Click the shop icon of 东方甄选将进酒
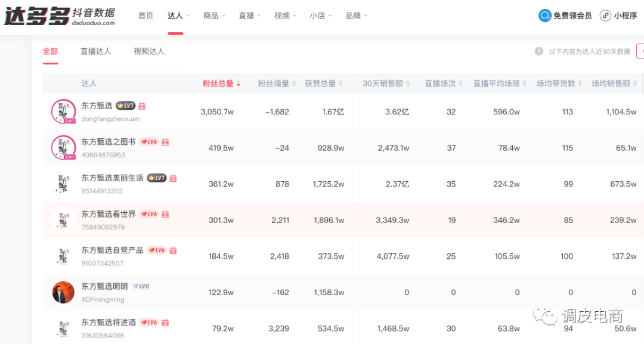 tap(165, 323)
